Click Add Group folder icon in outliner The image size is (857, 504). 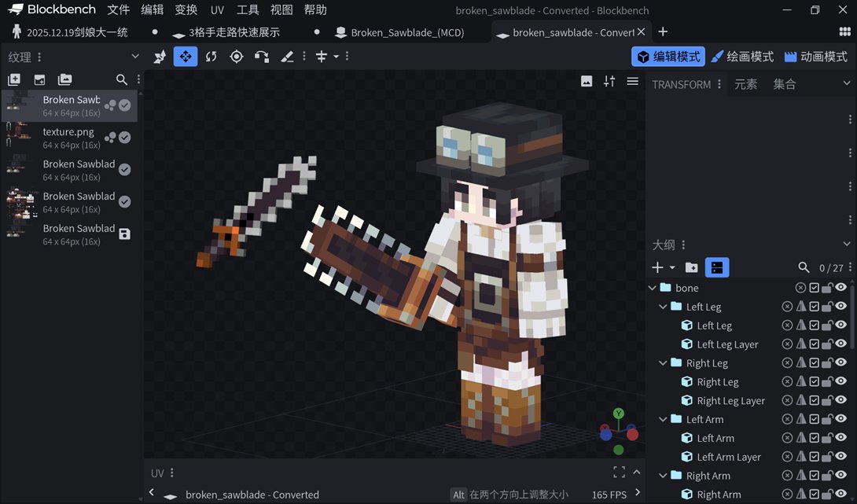pyautogui.click(x=691, y=267)
